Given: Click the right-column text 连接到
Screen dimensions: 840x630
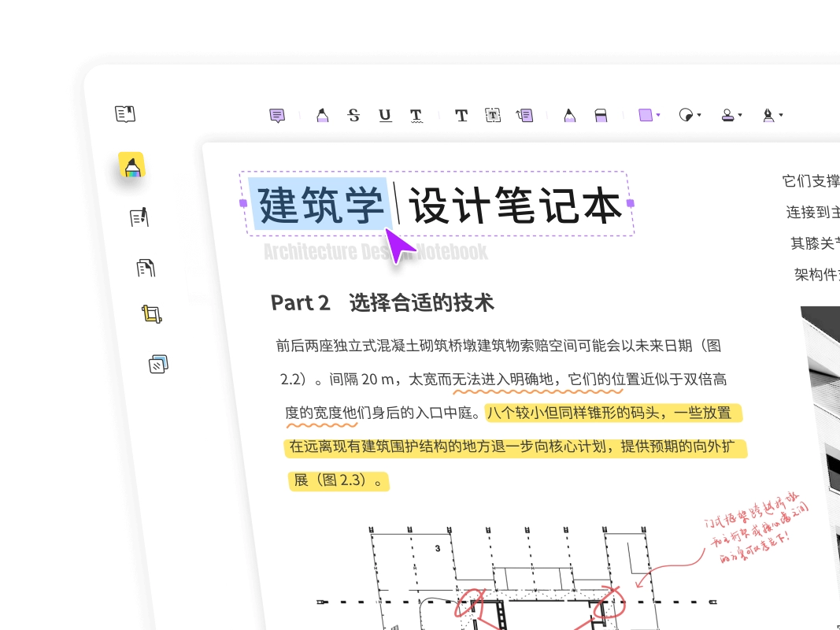Looking at the screenshot, I should pos(808,212).
